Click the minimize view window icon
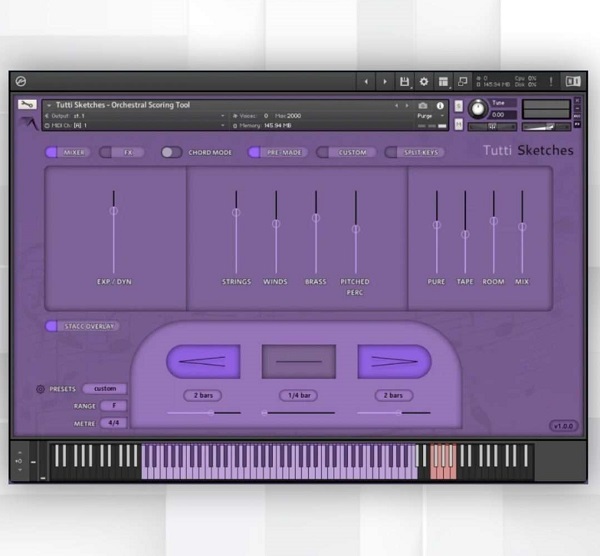This screenshot has width=600, height=556. (462, 82)
